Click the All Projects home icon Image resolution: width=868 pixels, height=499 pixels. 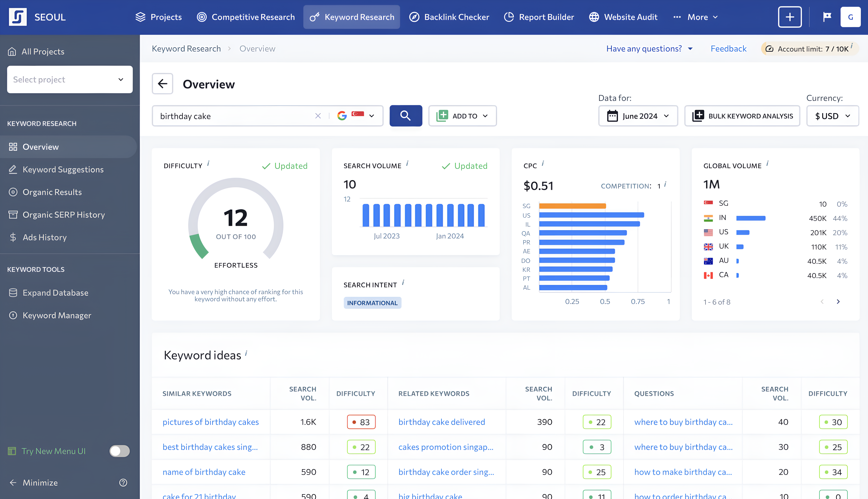12,51
